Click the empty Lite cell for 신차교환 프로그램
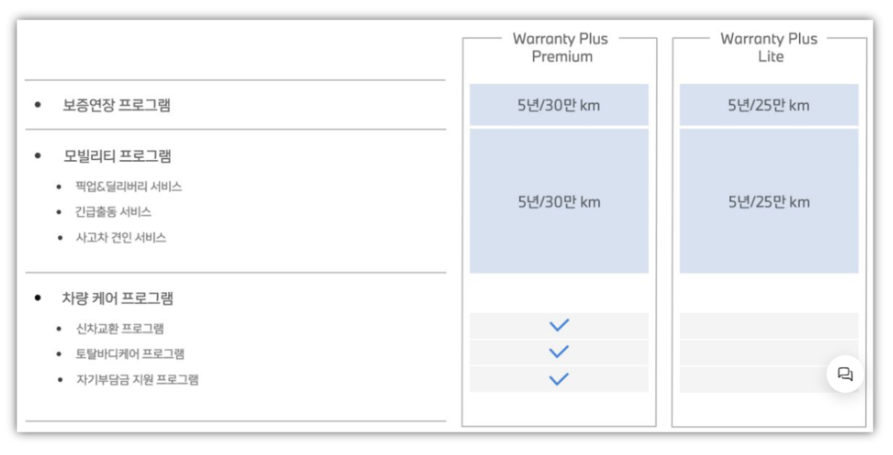 (768, 326)
